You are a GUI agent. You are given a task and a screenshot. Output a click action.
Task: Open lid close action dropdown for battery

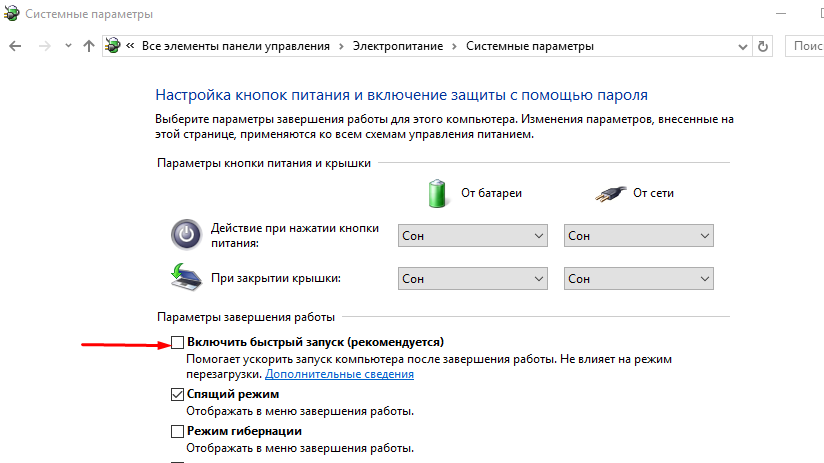click(x=472, y=279)
